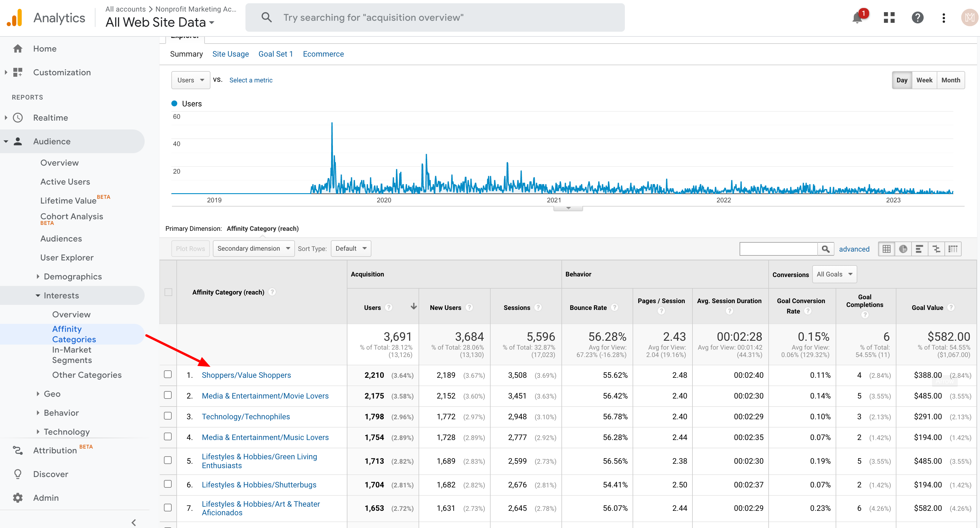The width and height of the screenshot is (980, 528).
Task: Open the Google apps grid
Action: 889,18
